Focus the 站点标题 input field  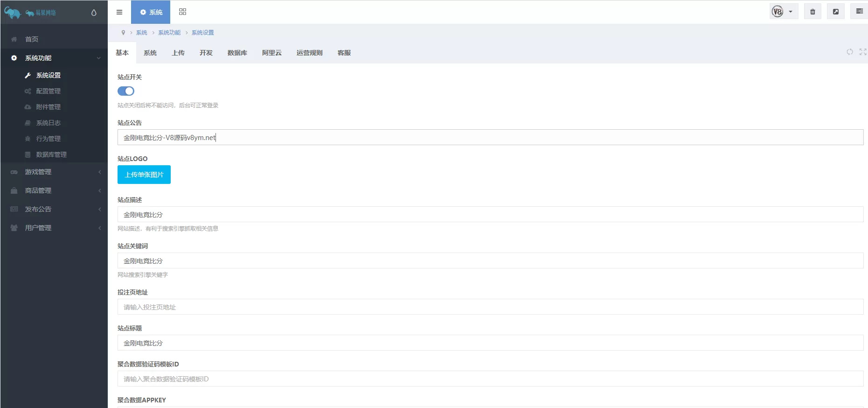491,343
